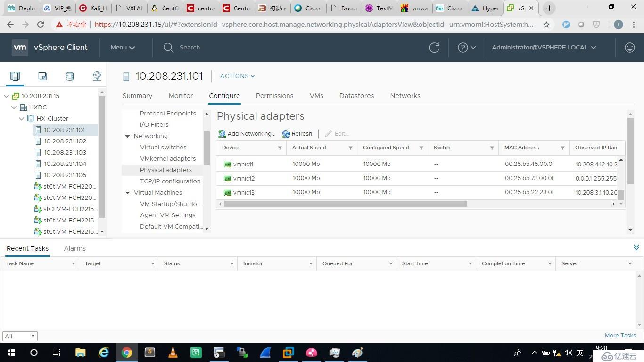Open the ACTIONS dropdown for the host
Screen dimensions: 644x362
pyautogui.click(x=237, y=76)
